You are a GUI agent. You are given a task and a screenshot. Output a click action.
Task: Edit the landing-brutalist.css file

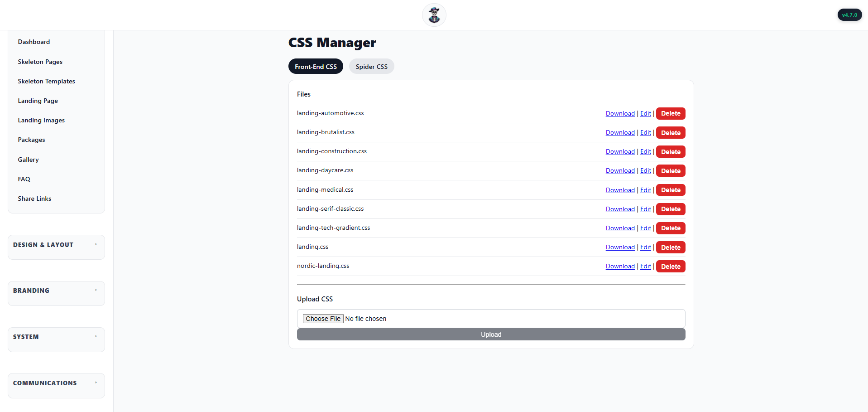(x=645, y=133)
